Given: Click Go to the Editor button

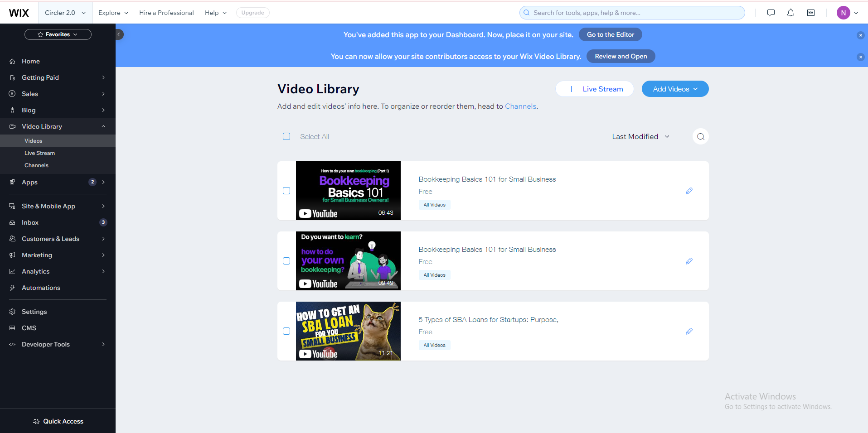Looking at the screenshot, I should [610, 34].
